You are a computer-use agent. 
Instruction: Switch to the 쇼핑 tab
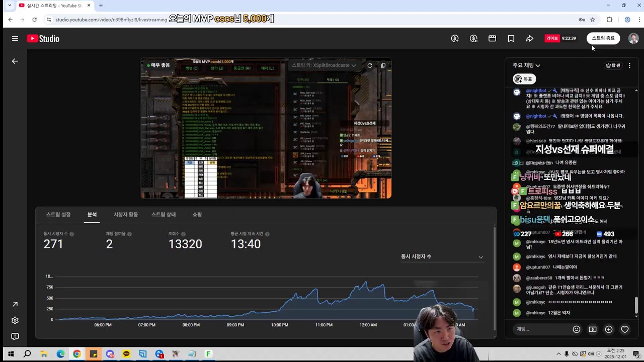click(197, 215)
